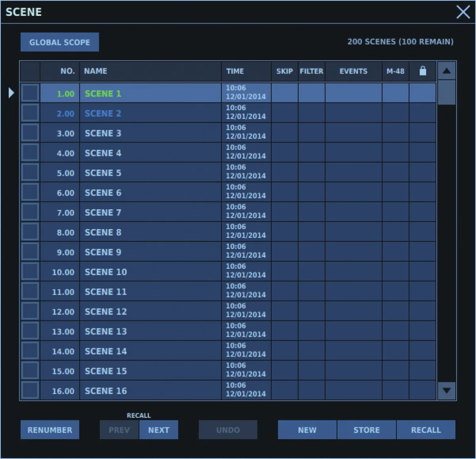Select the SCENE 4 name
The height and width of the screenshot is (459, 476).
pyautogui.click(x=103, y=153)
